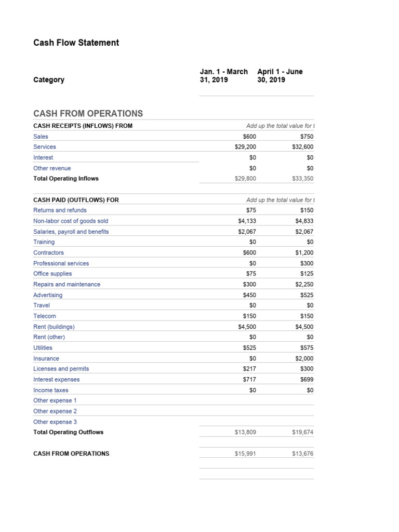The image size is (399, 532).
Task: Click the Jan. 1 - March 31, 2019 column header
Action: (x=223, y=76)
